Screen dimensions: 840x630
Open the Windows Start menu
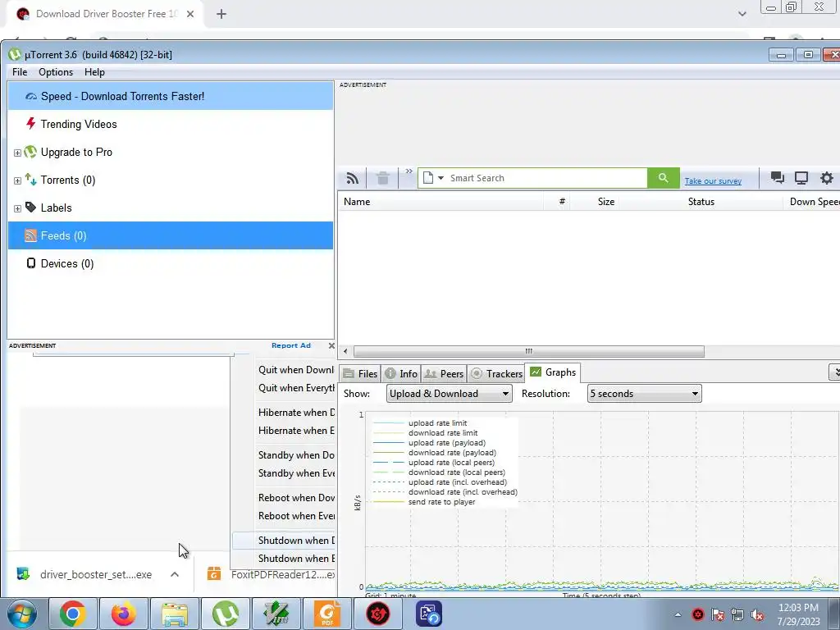tap(20, 614)
